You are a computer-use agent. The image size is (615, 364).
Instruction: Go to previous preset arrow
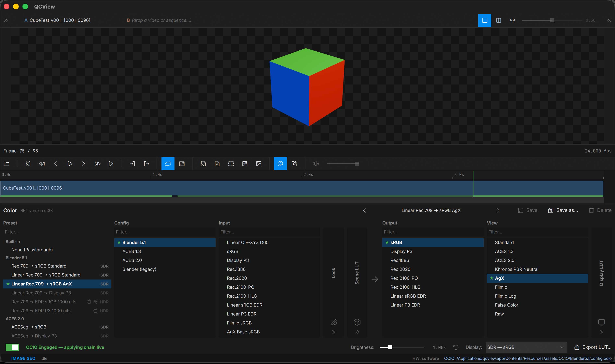tap(364, 210)
